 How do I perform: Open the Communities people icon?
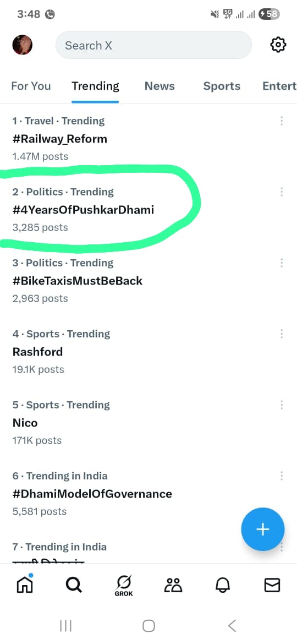click(173, 585)
